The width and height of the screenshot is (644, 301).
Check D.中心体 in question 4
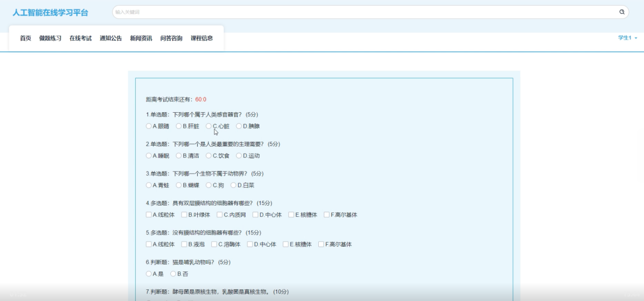coord(256,215)
